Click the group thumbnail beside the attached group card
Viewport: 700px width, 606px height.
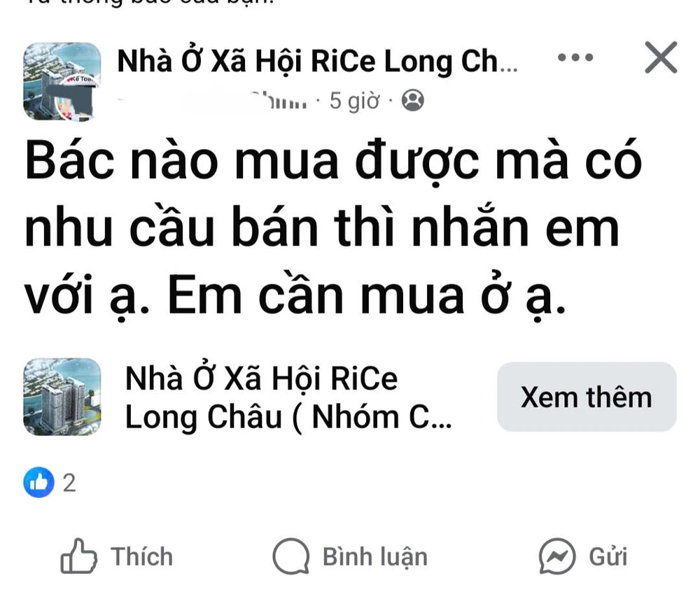click(x=62, y=397)
